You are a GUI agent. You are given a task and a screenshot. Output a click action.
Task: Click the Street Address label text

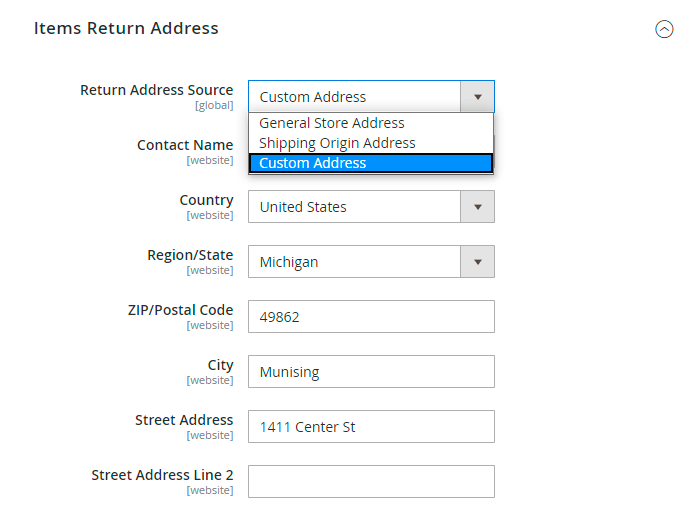pos(184,420)
